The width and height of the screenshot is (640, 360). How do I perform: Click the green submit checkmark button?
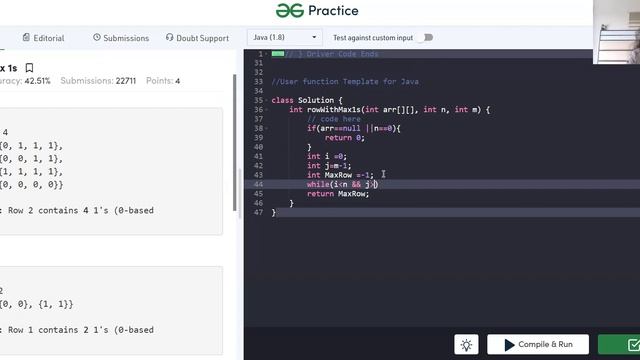coord(619,345)
